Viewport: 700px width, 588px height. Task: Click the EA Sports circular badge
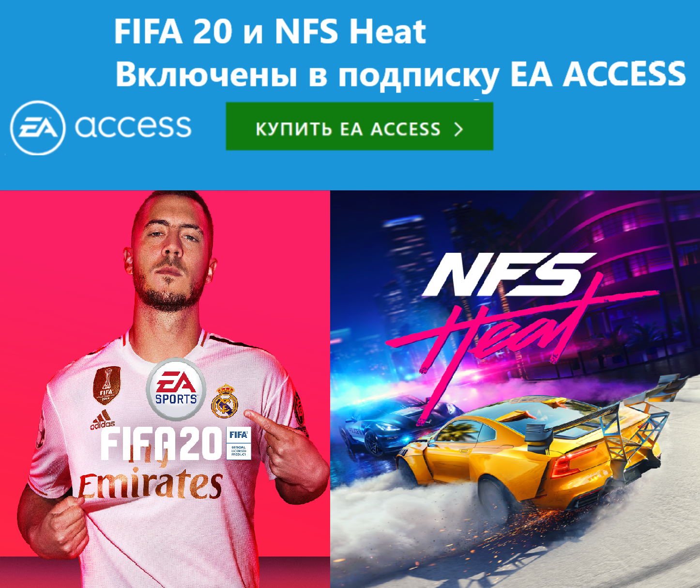pos(176,389)
